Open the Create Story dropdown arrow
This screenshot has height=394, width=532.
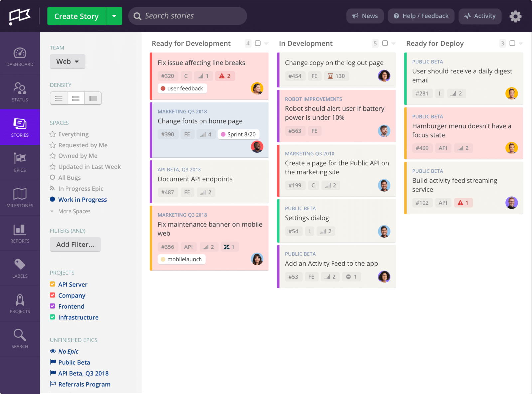(114, 16)
